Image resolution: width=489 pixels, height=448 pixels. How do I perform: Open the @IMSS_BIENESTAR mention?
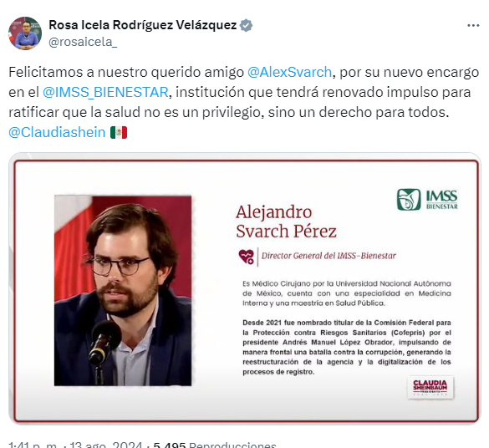105,92
